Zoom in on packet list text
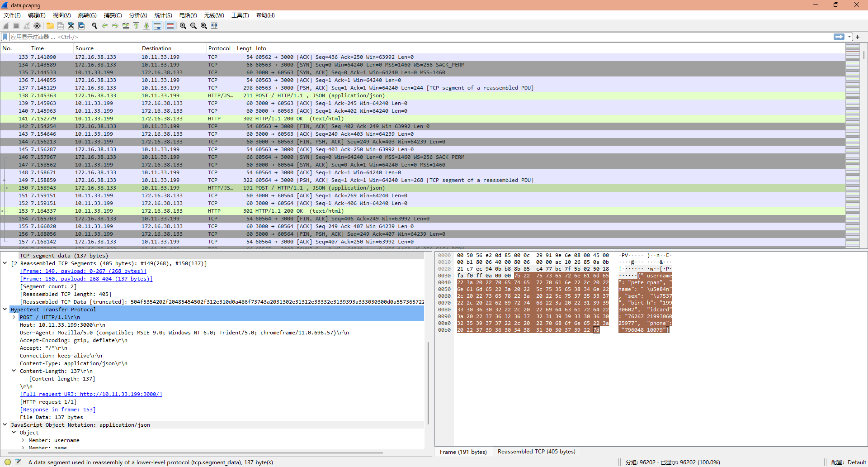 (x=183, y=26)
